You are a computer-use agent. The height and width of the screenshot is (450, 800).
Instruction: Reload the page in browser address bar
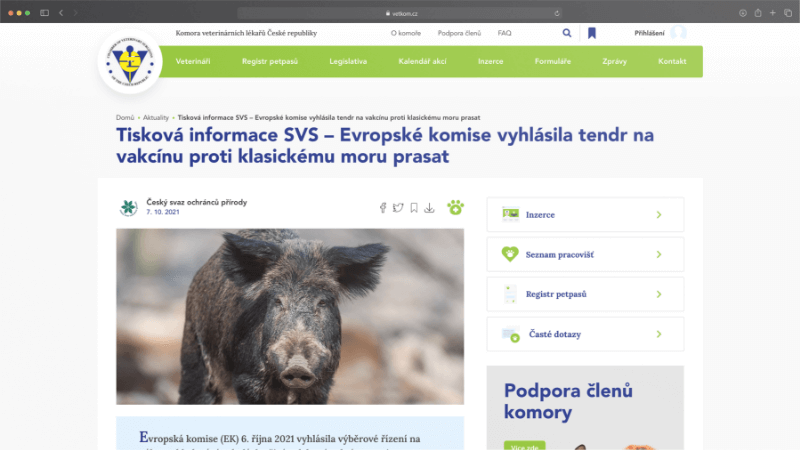[557, 13]
